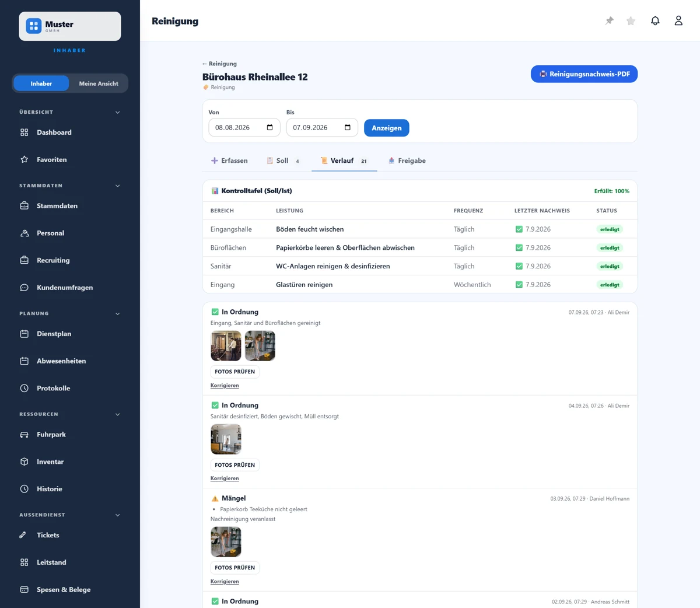
Task: Switch to Meine Ansicht view
Action: tap(99, 83)
